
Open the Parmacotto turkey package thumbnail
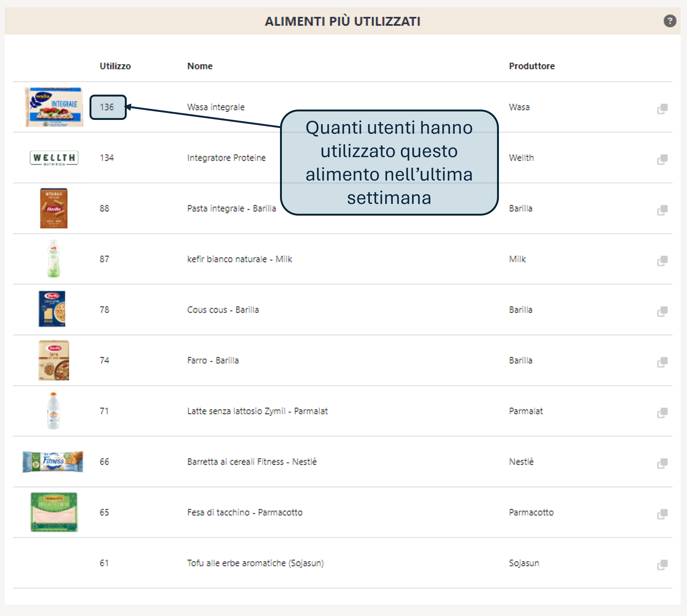[54, 512]
